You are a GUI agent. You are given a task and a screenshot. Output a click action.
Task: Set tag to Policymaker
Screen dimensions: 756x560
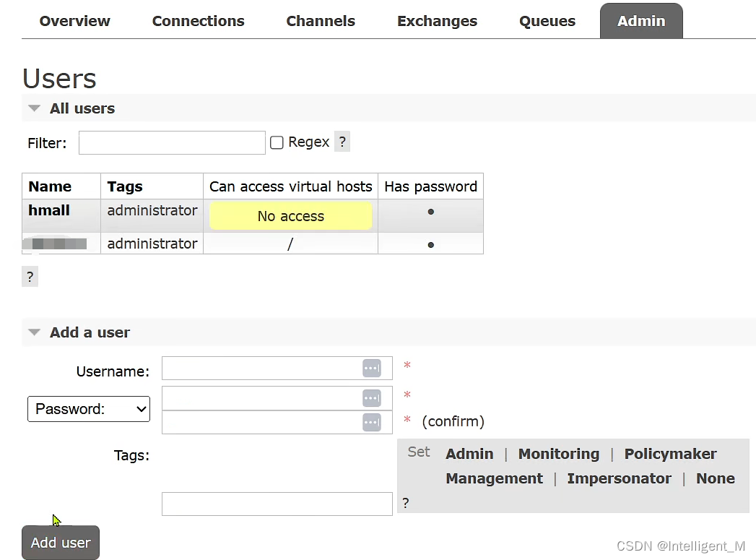(x=670, y=454)
